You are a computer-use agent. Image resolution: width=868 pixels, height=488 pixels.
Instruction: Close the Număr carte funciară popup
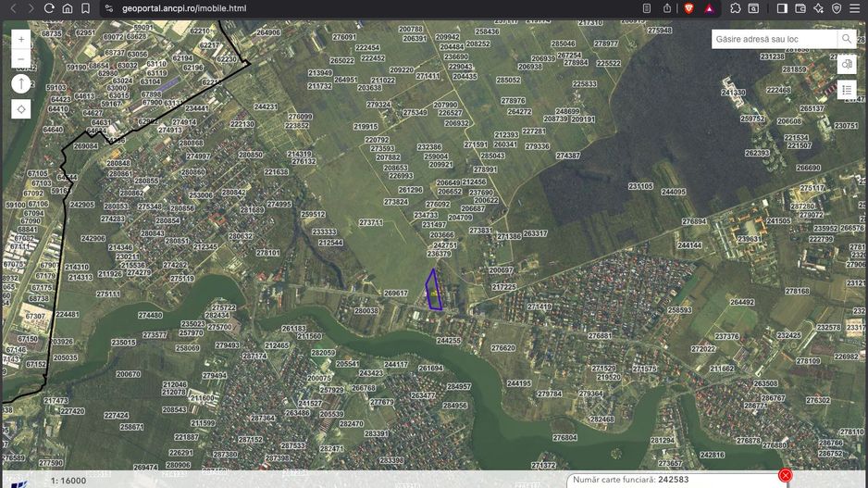point(785,475)
